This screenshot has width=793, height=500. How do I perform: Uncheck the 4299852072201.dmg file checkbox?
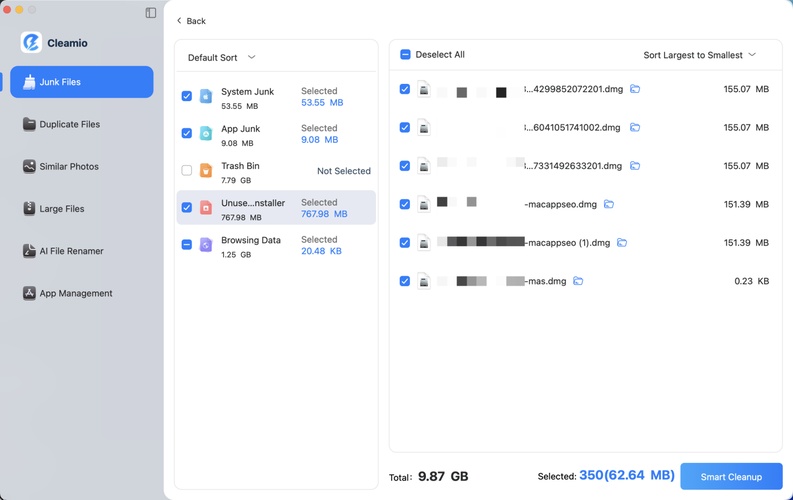pos(405,89)
